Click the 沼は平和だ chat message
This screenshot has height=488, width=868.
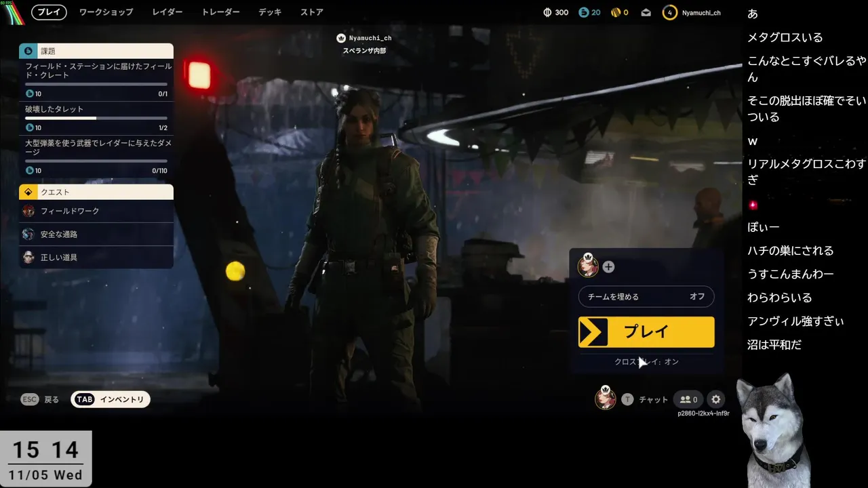(x=774, y=345)
